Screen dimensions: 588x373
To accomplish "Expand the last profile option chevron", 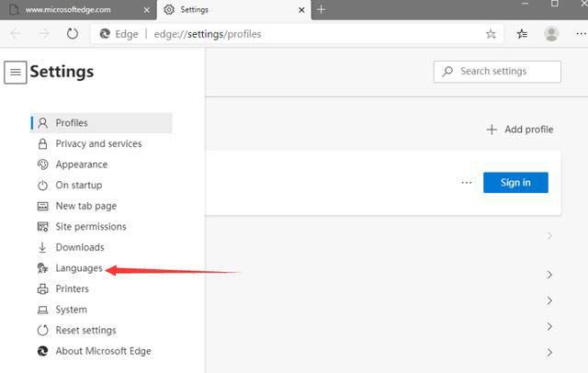I will point(549,353).
